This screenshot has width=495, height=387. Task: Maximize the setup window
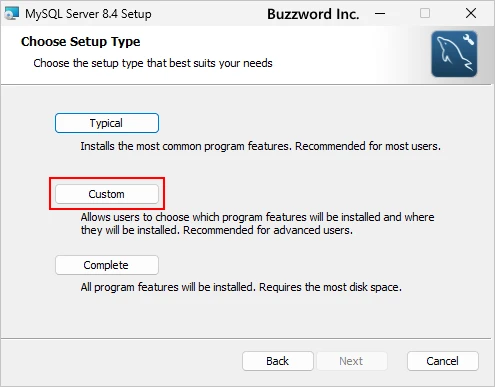point(425,14)
